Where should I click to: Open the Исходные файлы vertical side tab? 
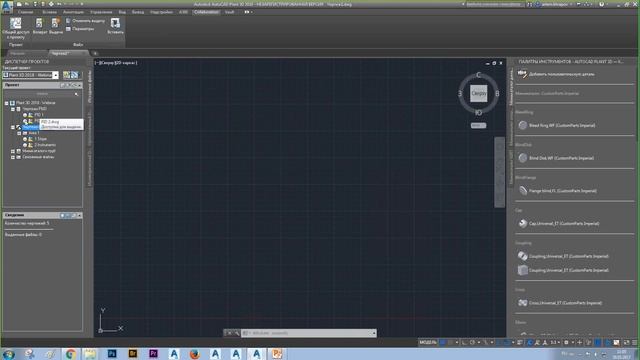pos(90,86)
